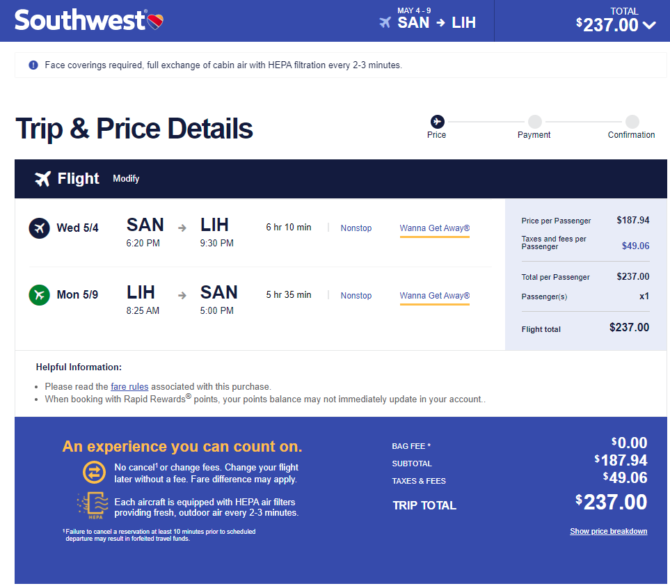Screen dimensions: 670x586
Task: Open Nonstop details for LIH to SAN
Action: (356, 296)
